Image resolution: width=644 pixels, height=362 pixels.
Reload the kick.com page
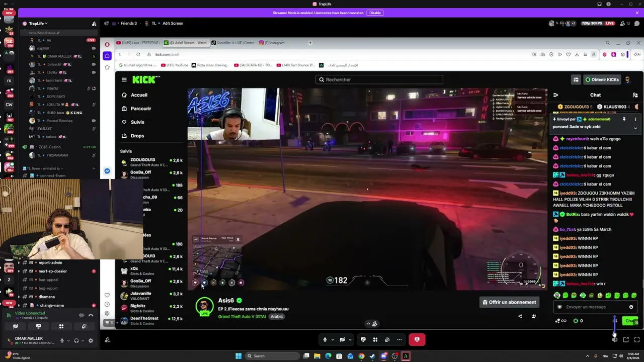click(138, 54)
